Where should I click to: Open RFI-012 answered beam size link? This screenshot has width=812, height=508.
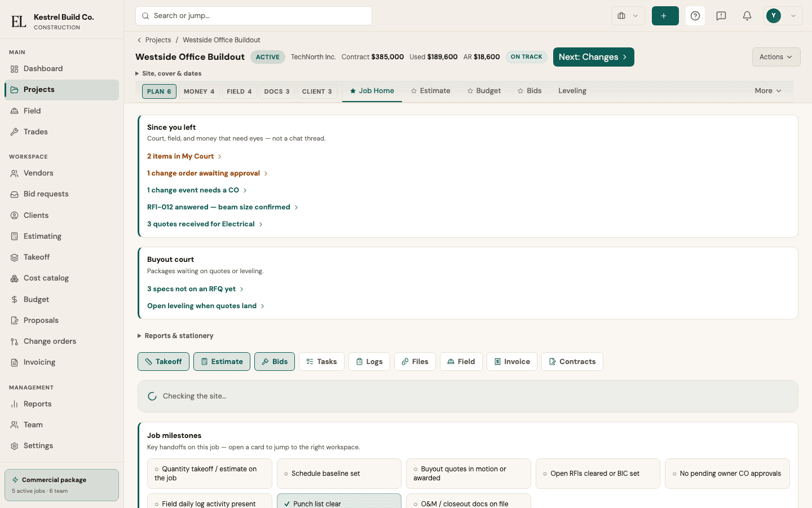tap(223, 207)
